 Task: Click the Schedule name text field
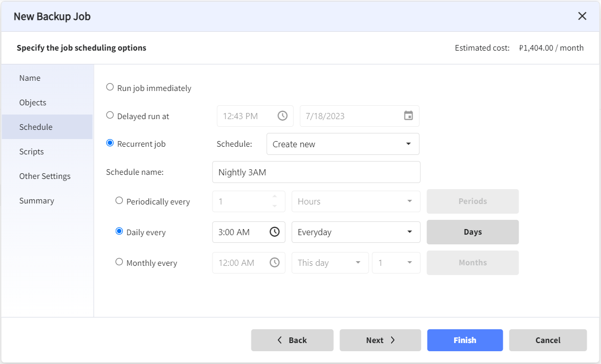tap(316, 172)
